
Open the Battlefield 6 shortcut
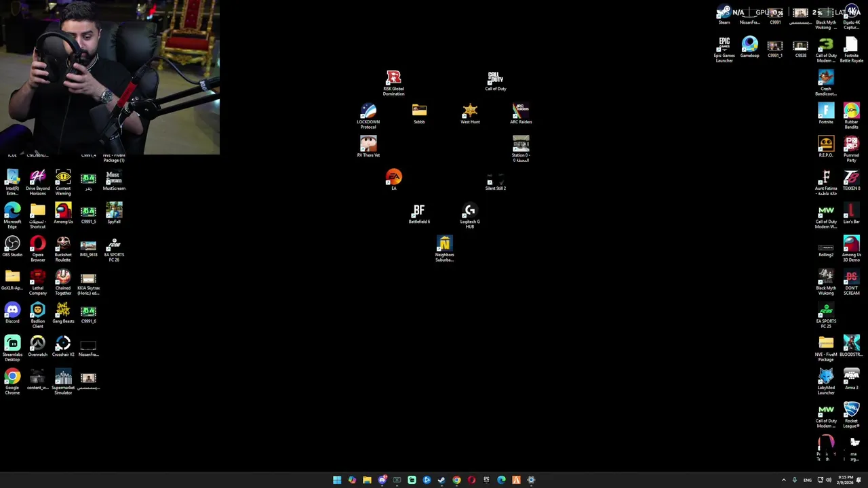tap(419, 214)
